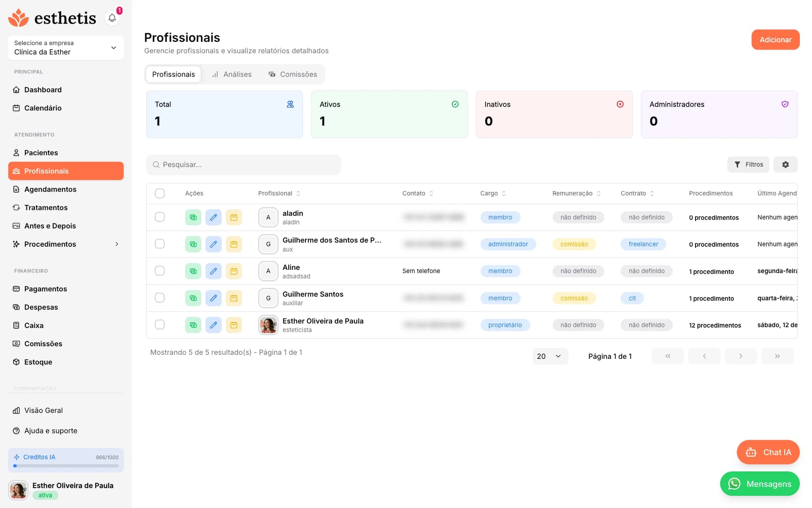Screen dimensions: 812x508
Task: Open Pagamentos in the Financeiro section
Action: pos(66,289)
